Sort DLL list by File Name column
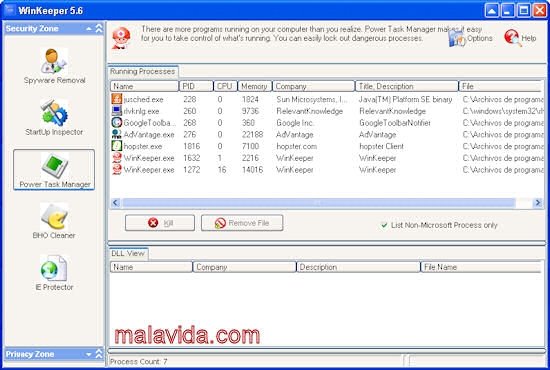The height and width of the screenshot is (370, 550). (x=481, y=267)
